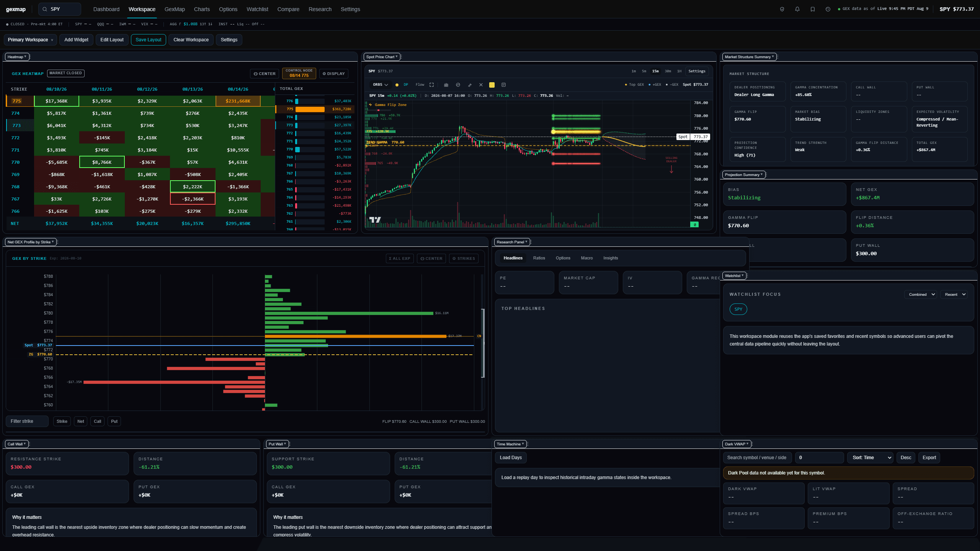Click the GEX by Strike vertical scrollbar
Screen dimensions: 980x551
click(483, 343)
